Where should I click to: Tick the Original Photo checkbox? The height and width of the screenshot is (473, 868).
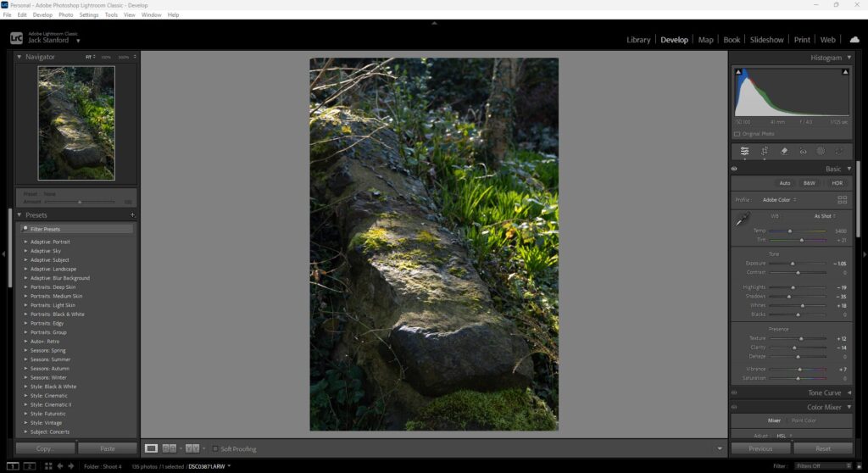pyautogui.click(x=737, y=134)
